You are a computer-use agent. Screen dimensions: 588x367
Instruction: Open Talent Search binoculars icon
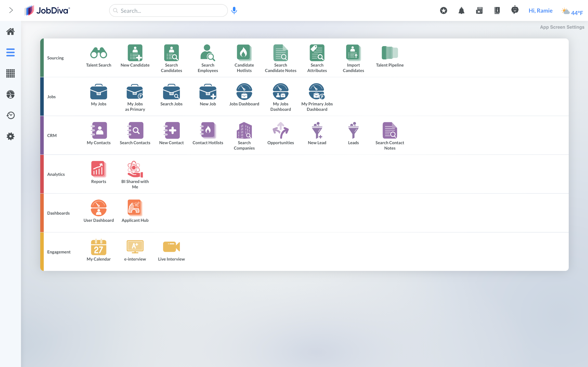coord(98,53)
